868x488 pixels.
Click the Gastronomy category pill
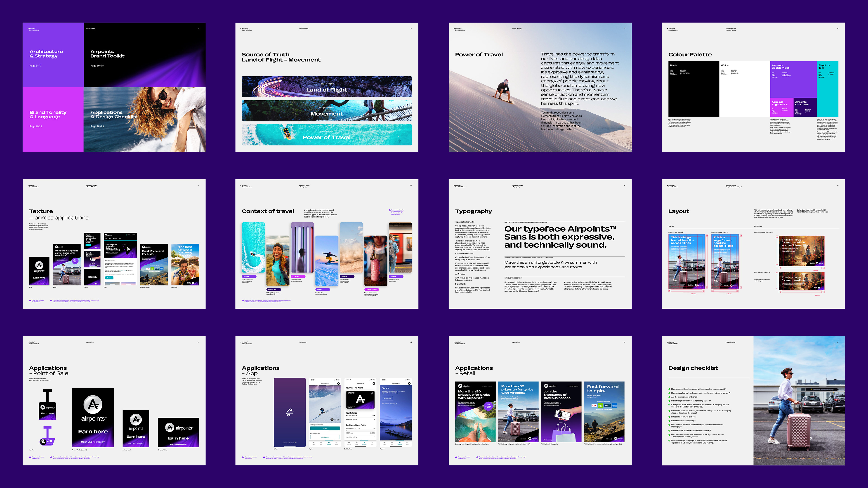coord(372,289)
